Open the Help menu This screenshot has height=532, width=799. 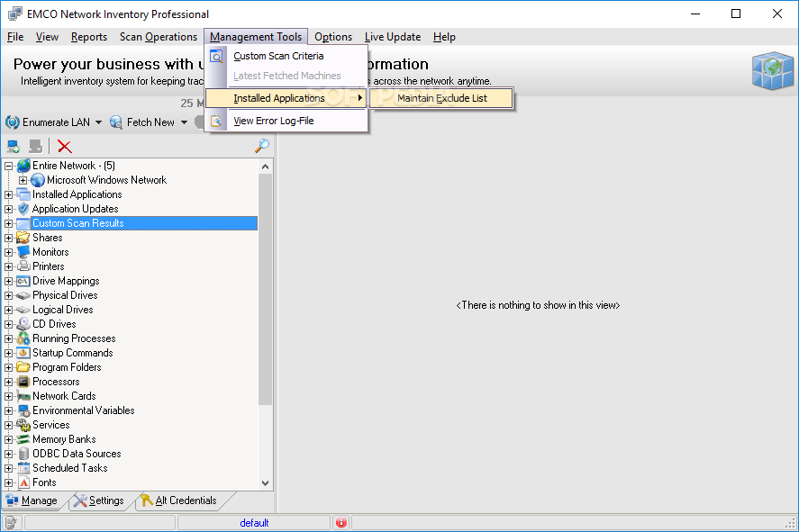pos(444,37)
